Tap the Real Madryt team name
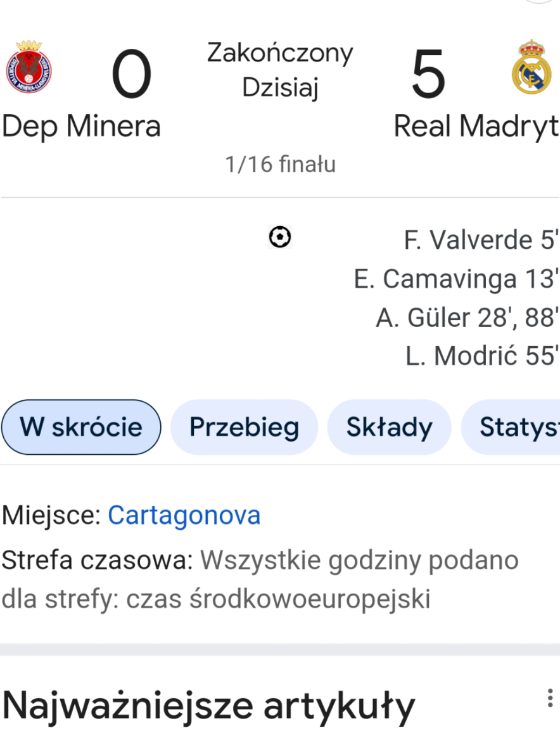The height and width of the screenshot is (747, 560). 476,127
